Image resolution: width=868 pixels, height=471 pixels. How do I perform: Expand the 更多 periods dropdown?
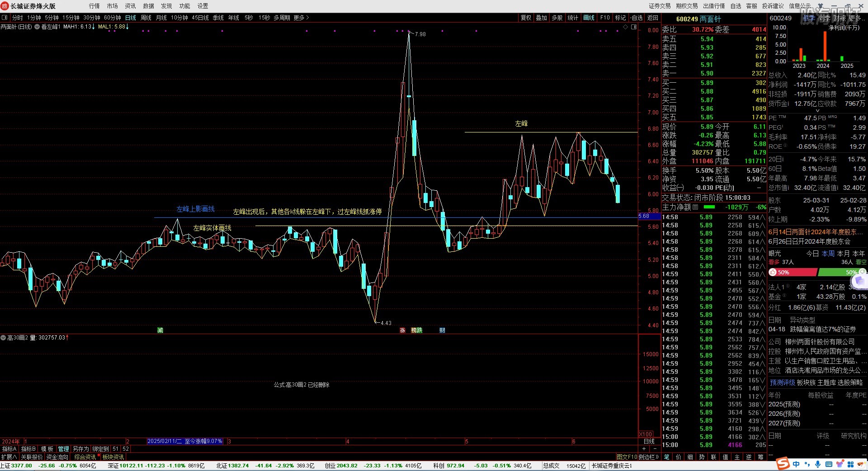301,18
